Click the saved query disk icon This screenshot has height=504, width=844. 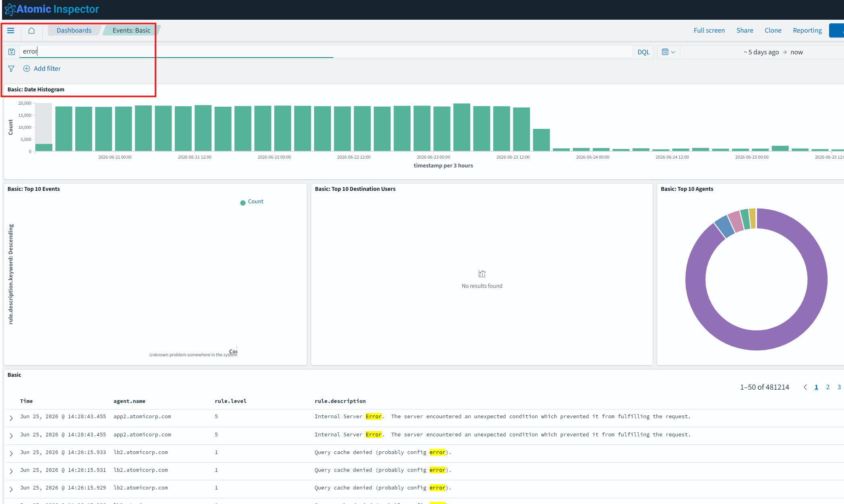tap(12, 52)
